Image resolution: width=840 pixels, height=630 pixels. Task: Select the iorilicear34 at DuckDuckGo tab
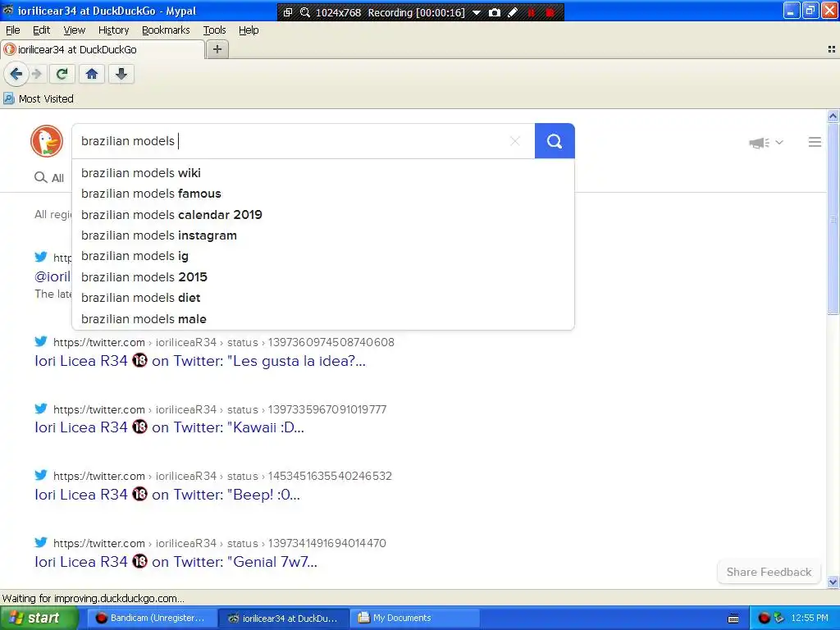(103, 49)
